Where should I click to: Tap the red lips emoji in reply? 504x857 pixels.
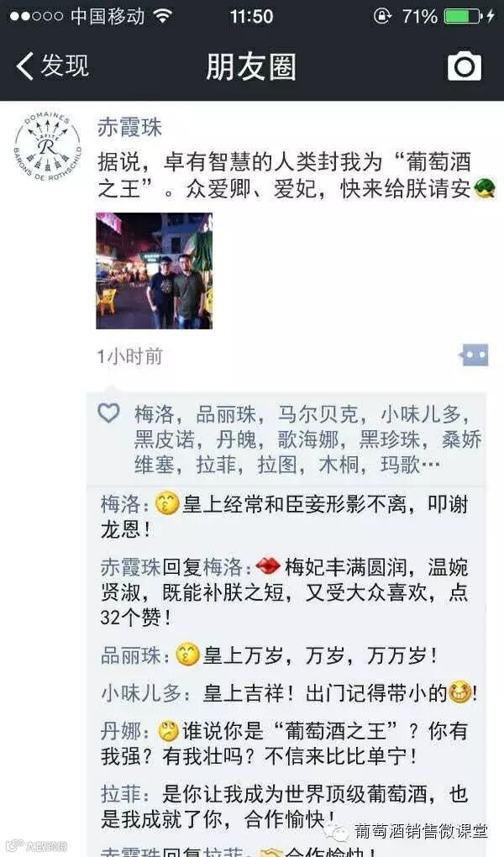click(x=268, y=566)
